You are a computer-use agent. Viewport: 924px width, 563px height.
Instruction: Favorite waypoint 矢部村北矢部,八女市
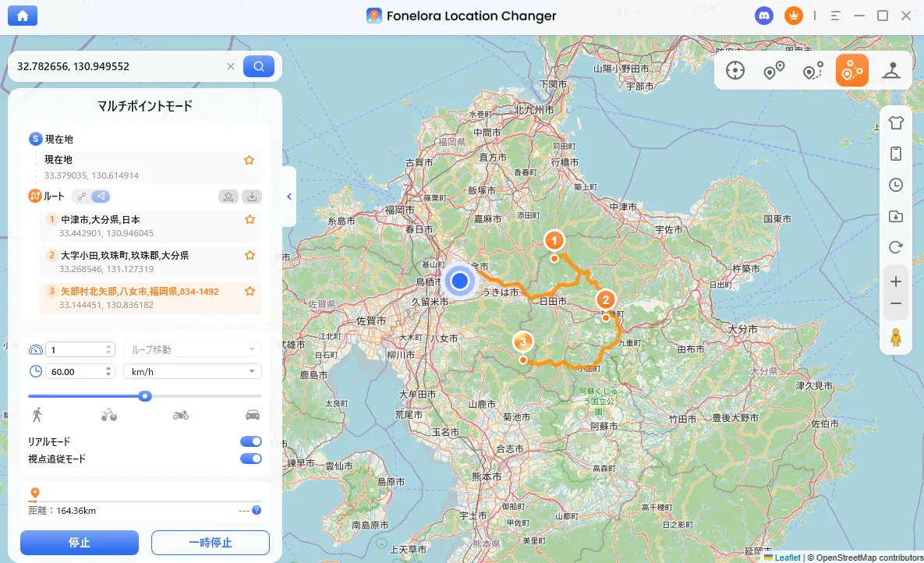250,291
